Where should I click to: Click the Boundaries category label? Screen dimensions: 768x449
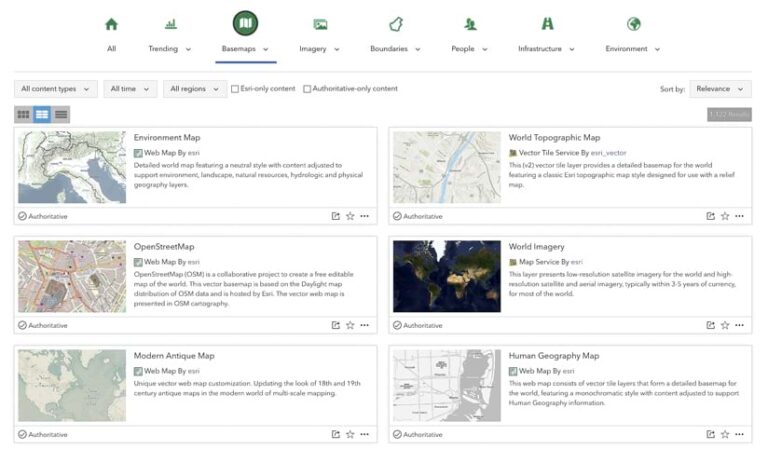tap(389, 48)
